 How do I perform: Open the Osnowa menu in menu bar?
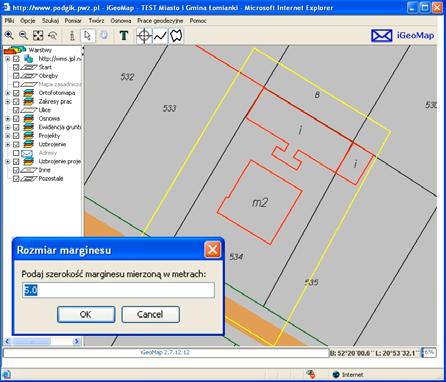click(121, 21)
